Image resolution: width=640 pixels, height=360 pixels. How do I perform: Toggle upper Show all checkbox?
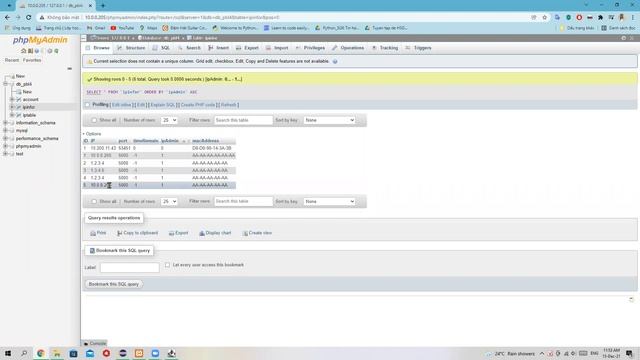click(x=94, y=120)
